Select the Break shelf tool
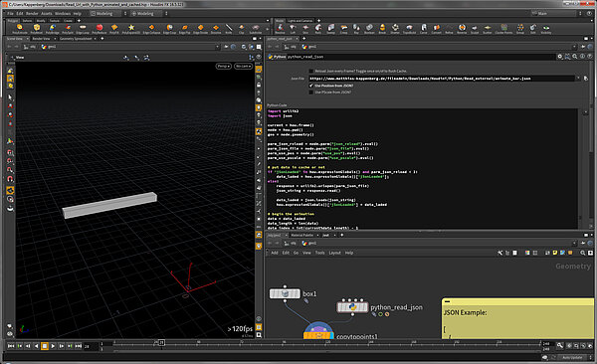This screenshot has width=597, height=364. click(382, 29)
